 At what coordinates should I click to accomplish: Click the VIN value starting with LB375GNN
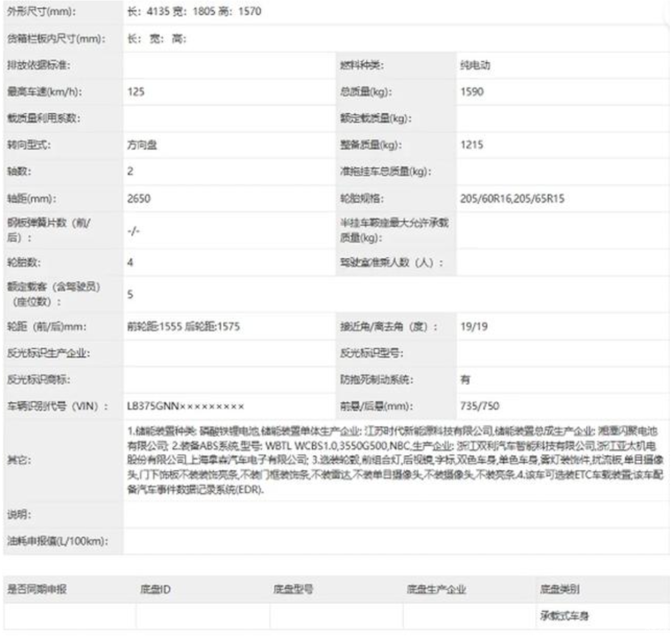point(185,406)
